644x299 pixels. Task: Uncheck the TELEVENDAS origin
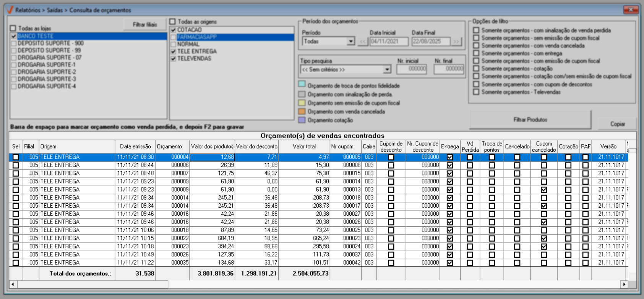point(174,58)
